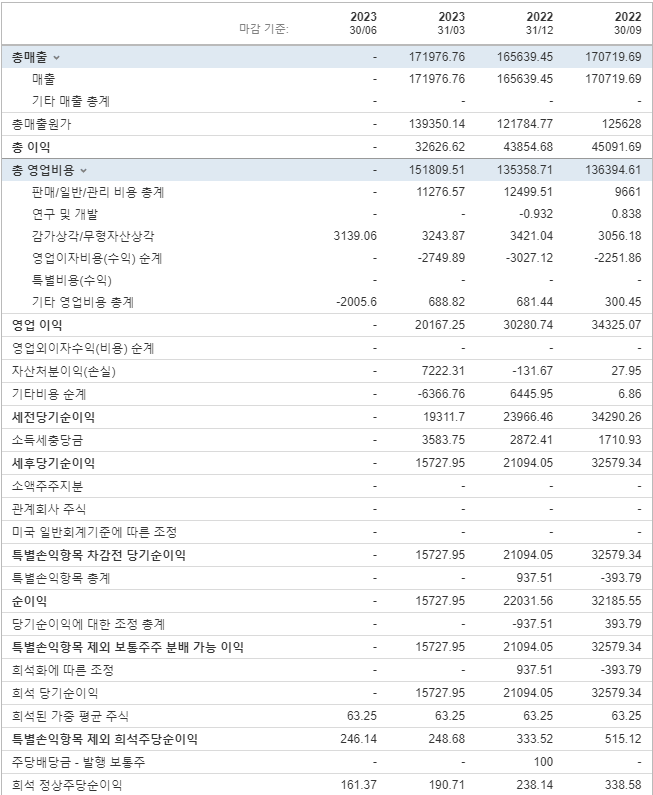
Task: Click the 총 이익 row label
Action: pos(31,148)
